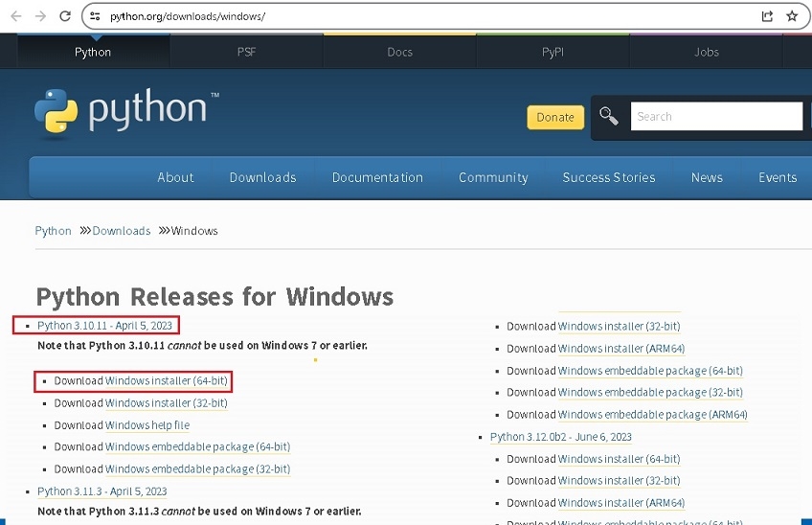Open the Python 3.10.11 - April 5, 2023 release link

tap(104, 326)
